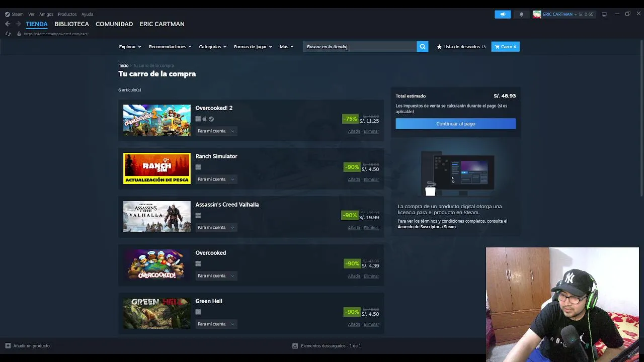Click Añadir for Assassin's Creed Valhalla
This screenshot has width=644, height=362.
click(x=354, y=228)
